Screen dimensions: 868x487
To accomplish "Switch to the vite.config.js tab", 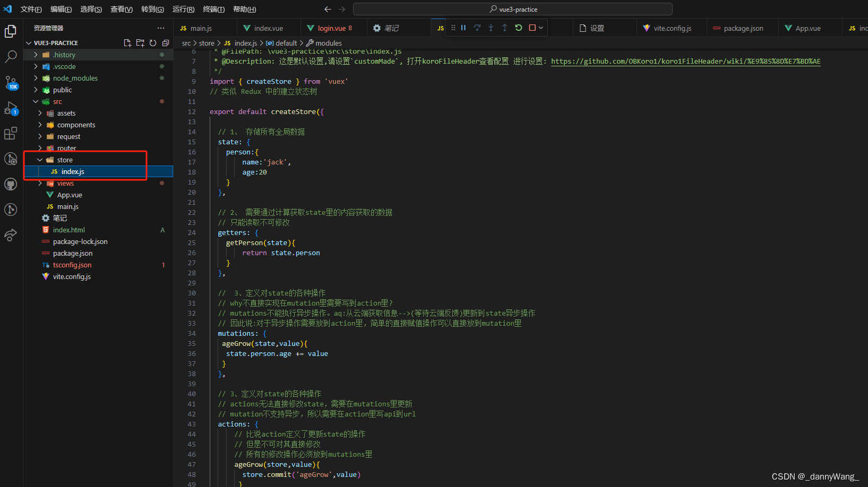I will tap(672, 28).
